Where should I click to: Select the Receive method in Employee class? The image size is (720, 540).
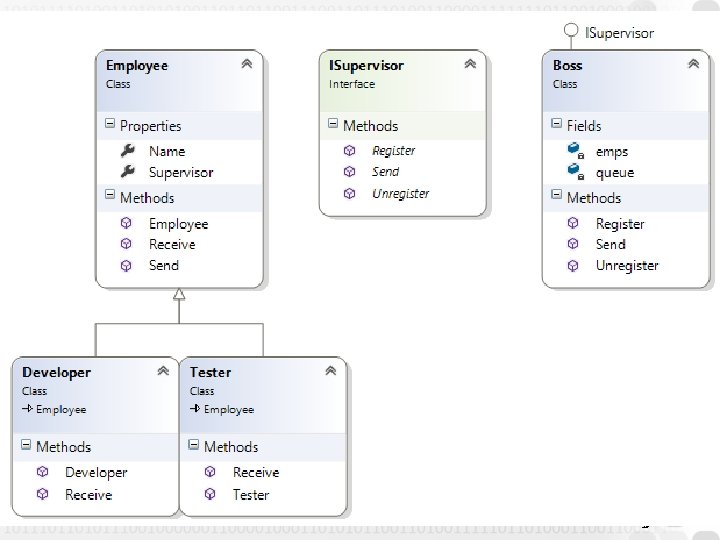click(172, 244)
